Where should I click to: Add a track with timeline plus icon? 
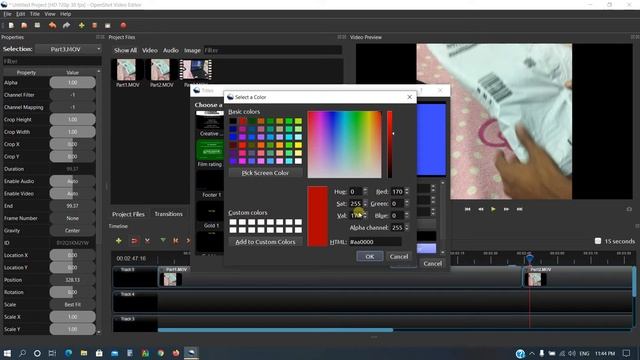click(119, 241)
